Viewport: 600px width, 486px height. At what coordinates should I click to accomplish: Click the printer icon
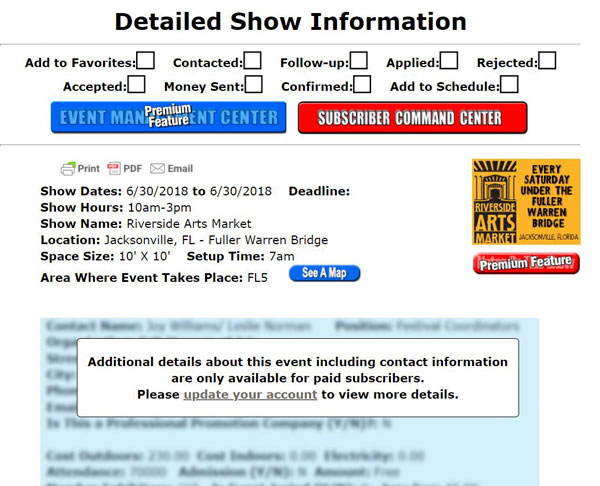68,169
